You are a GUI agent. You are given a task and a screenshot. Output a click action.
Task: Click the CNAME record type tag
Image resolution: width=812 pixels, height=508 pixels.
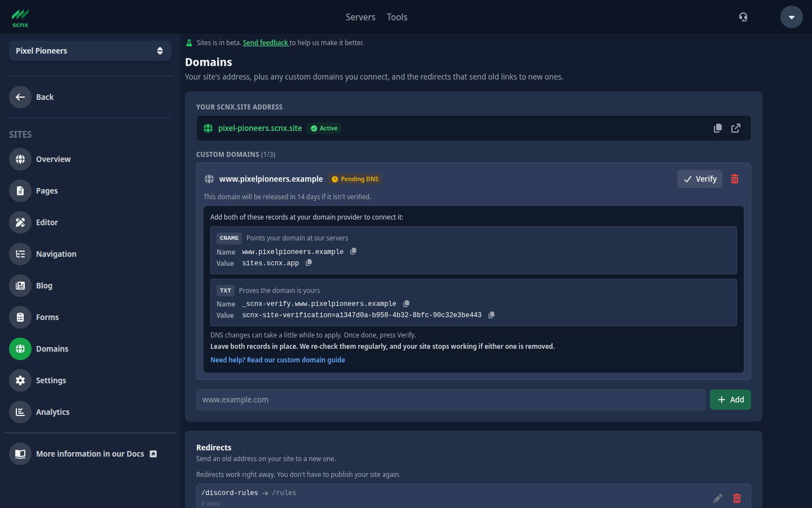point(229,238)
